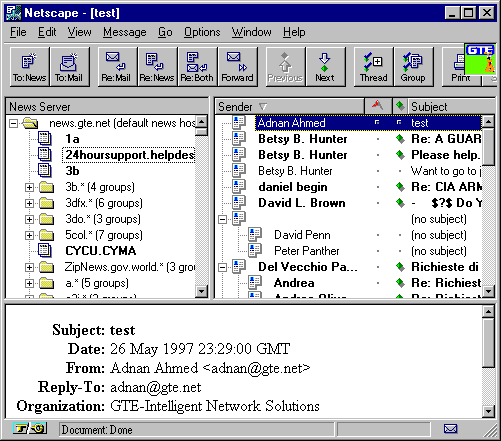Click the Subject column header
This screenshot has height=441, width=501.
[x=452, y=106]
